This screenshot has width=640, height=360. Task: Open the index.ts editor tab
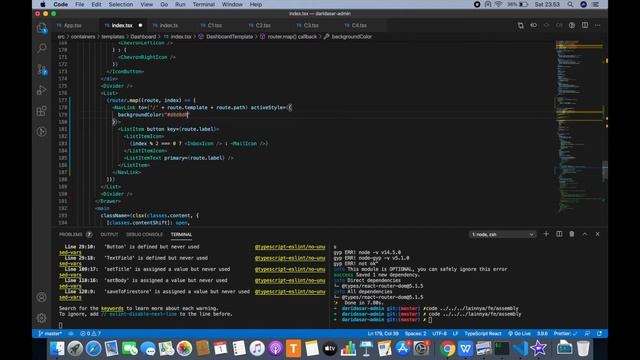tap(169, 25)
